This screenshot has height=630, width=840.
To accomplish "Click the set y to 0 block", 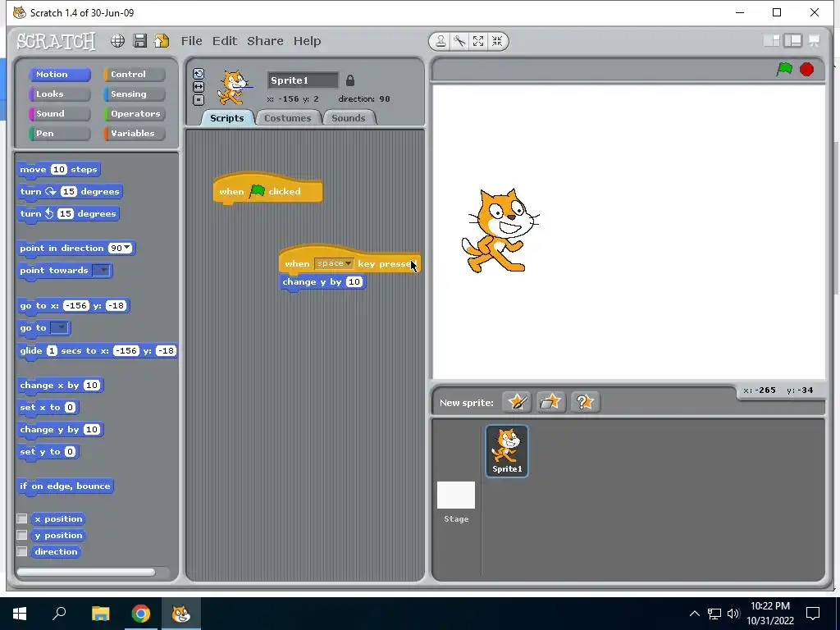I will click(48, 452).
